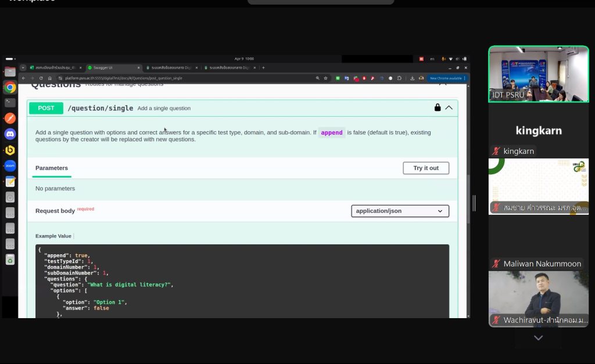Viewport: 595px width, 364px height.
Task: Open the Terminal icon in the dock
Action: point(10,103)
